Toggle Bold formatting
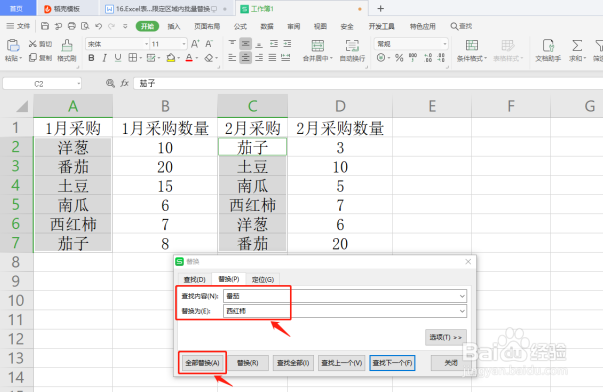603x392 pixels. [x=91, y=58]
